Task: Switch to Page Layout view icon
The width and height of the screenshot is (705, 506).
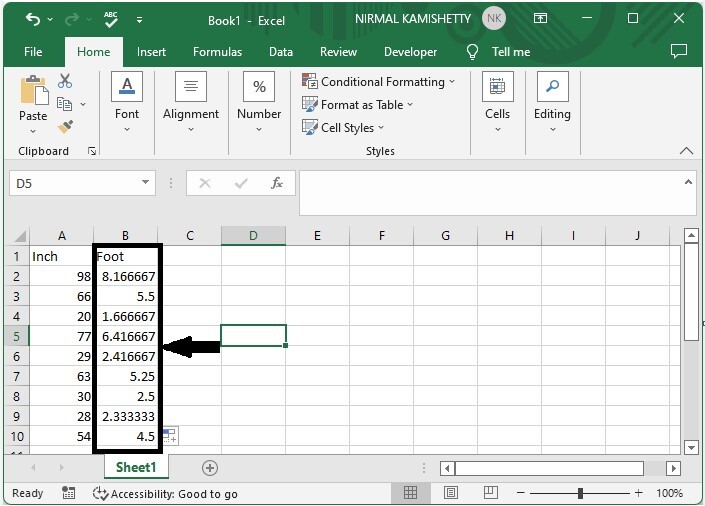Action: [451, 493]
